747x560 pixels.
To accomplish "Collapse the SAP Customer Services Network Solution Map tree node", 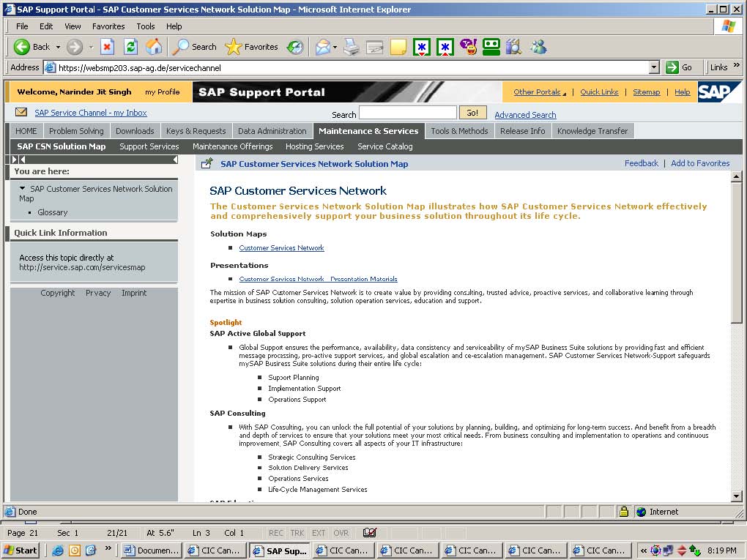I will click(x=23, y=189).
